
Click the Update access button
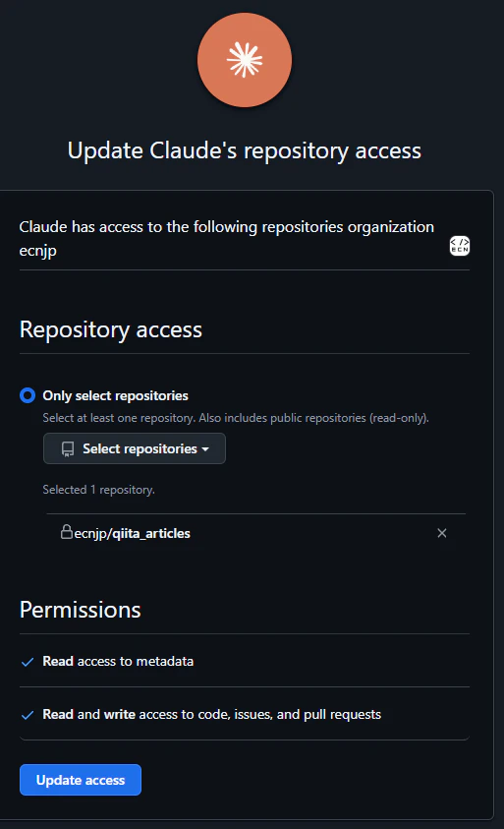[81, 780]
